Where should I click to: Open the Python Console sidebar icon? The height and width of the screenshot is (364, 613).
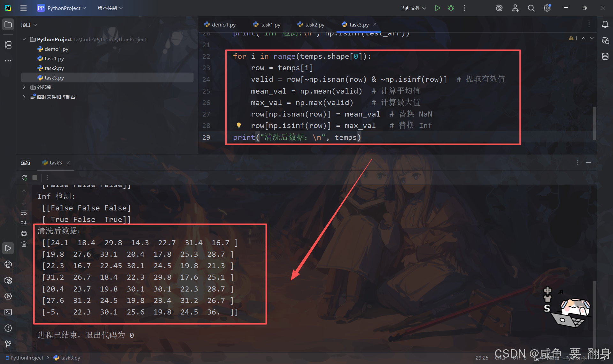(8, 264)
